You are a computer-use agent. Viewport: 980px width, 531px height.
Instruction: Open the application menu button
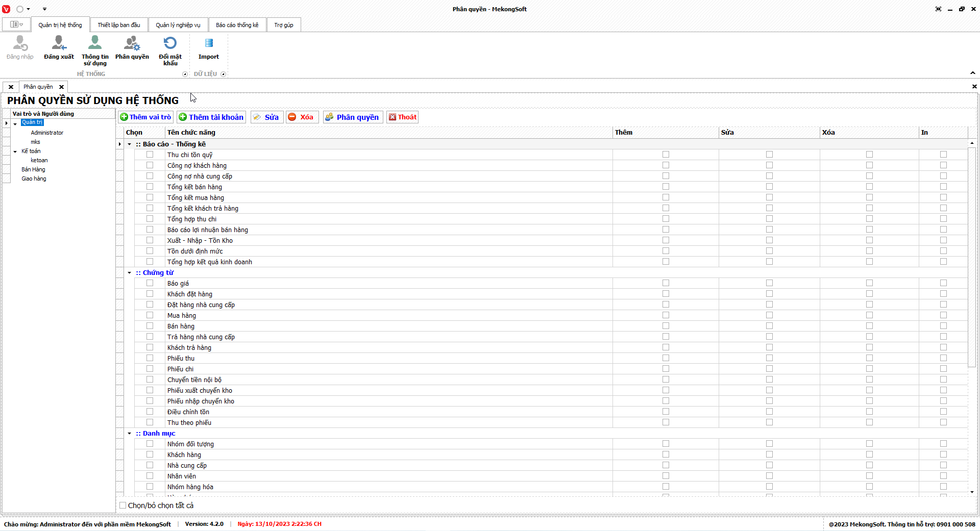[16, 24]
